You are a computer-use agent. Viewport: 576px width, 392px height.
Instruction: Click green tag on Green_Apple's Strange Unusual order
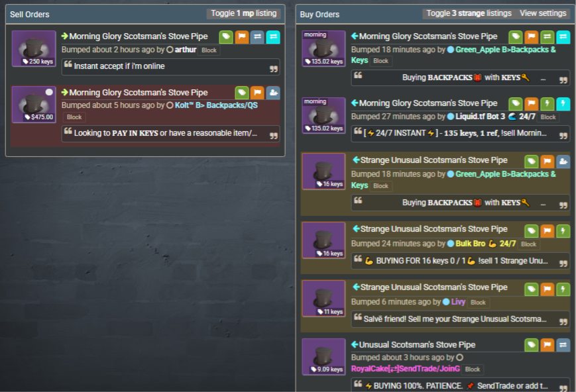point(532,161)
